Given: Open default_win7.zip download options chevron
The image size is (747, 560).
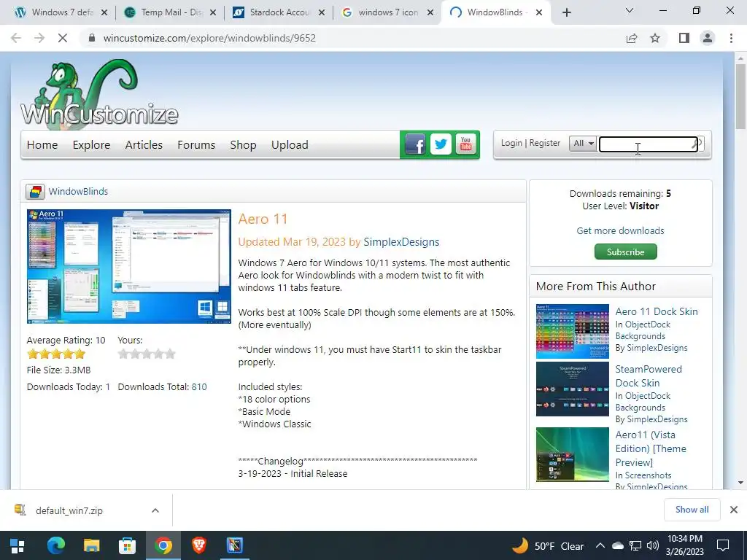Looking at the screenshot, I should pyautogui.click(x=155, y=510).
